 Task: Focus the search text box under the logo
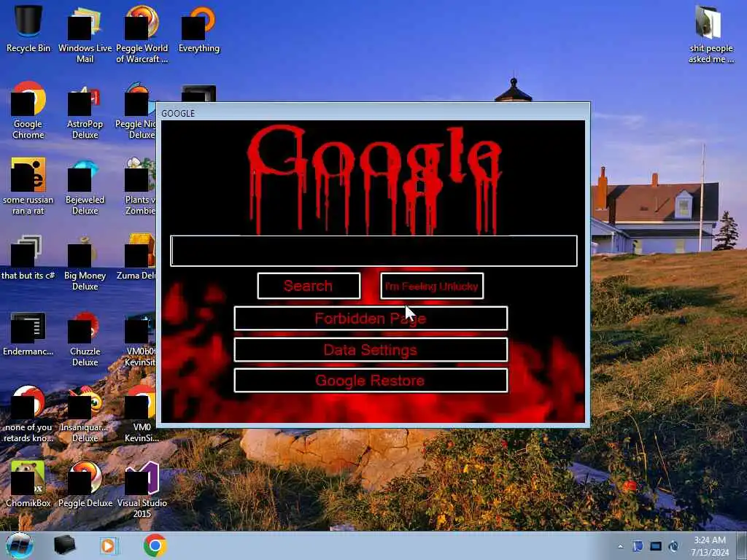373,251
